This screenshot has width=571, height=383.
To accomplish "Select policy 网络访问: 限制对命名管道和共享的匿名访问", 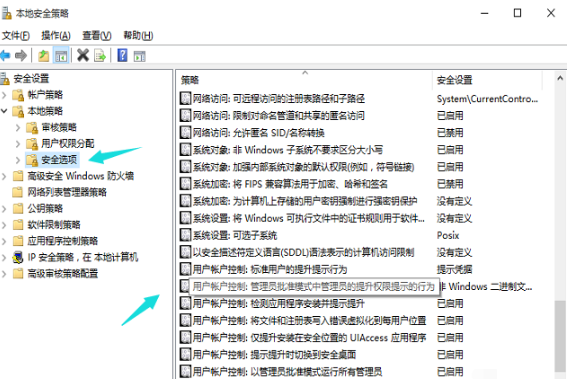I will click(279, 115).
